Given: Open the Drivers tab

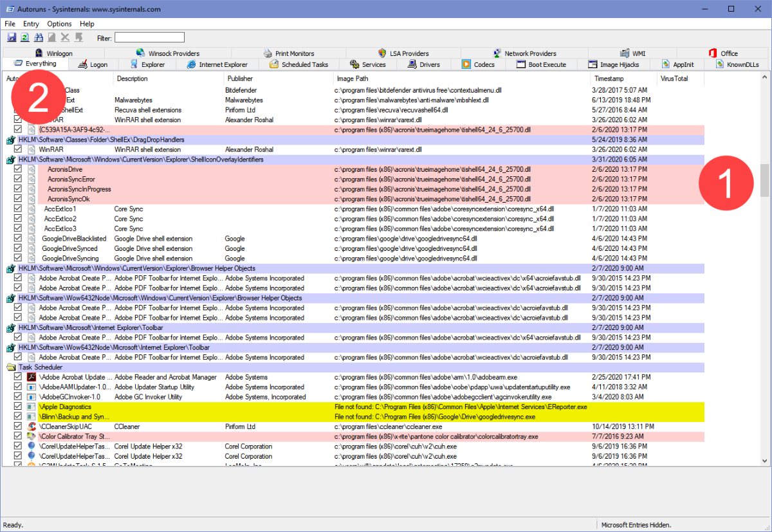Looking at the screenshot, I should tap(424, 64).
